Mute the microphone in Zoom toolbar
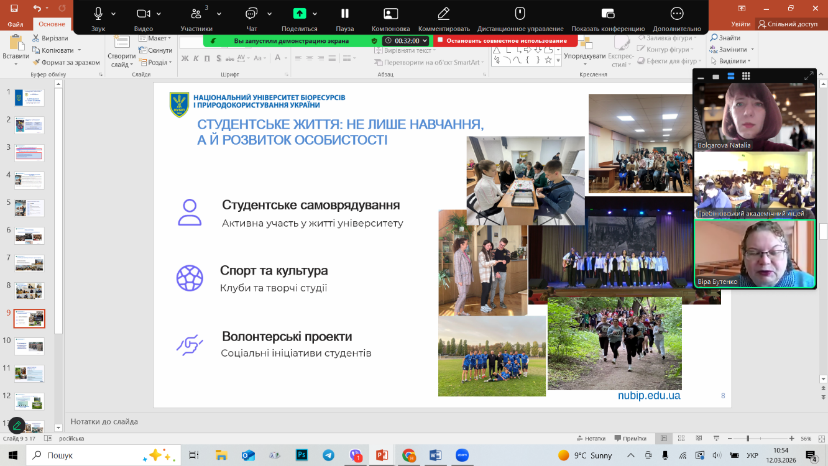This screenshot has height=466, width=828. tap(98, 13)
